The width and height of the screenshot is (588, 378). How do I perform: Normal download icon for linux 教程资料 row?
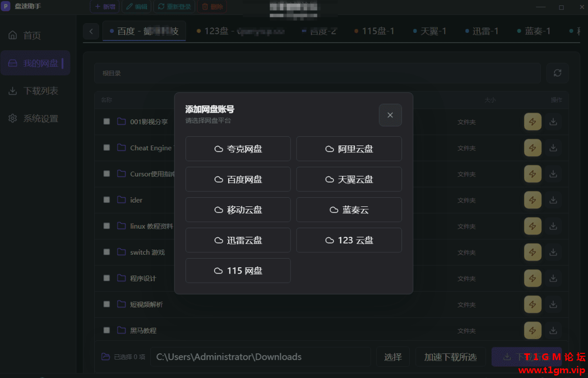[x=553, y=226]
